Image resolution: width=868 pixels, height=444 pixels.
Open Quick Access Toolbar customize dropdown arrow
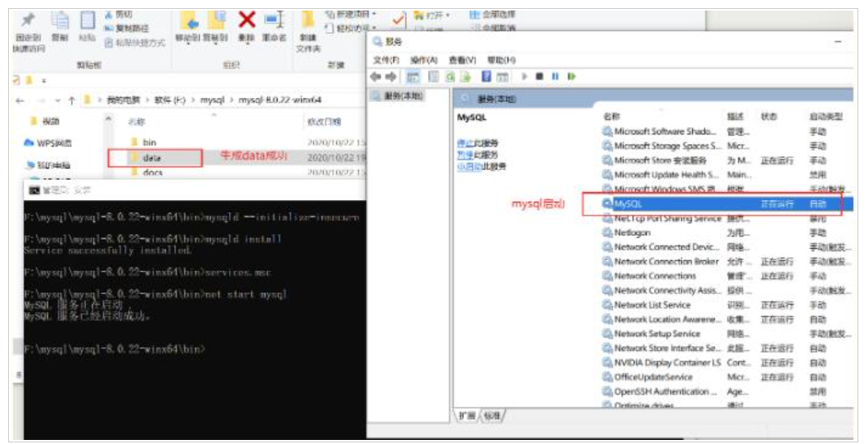pyautogui.click(x=45, y=81)
